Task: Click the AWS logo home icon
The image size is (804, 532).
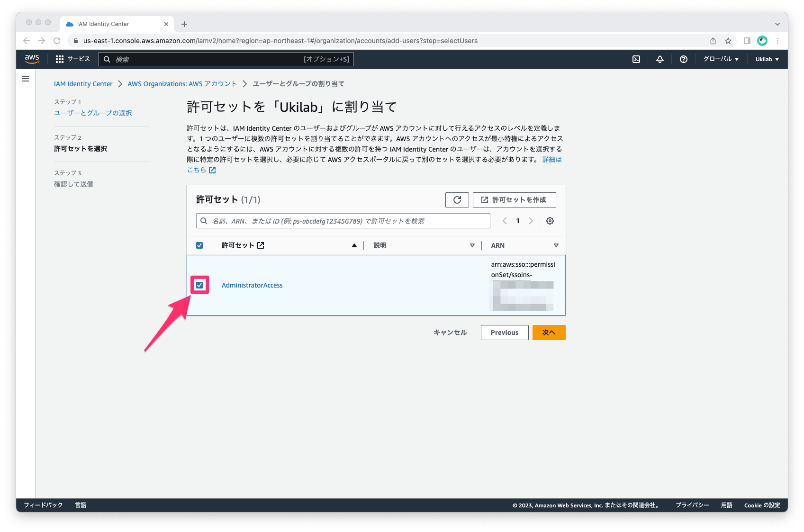Action: [x=32, y=59]
